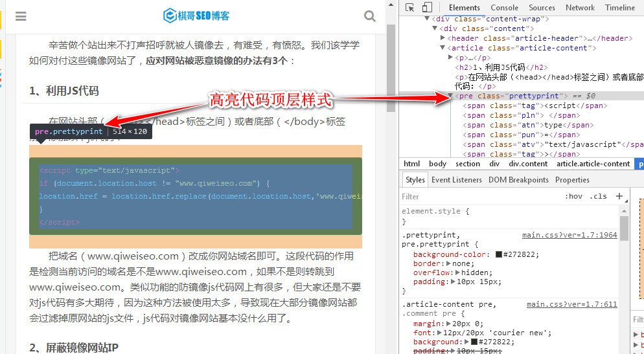The width and height of the screenshot is (644, 354).
Task: Click the background #272822 swatch in article-content pre
Action: (474, 342)
